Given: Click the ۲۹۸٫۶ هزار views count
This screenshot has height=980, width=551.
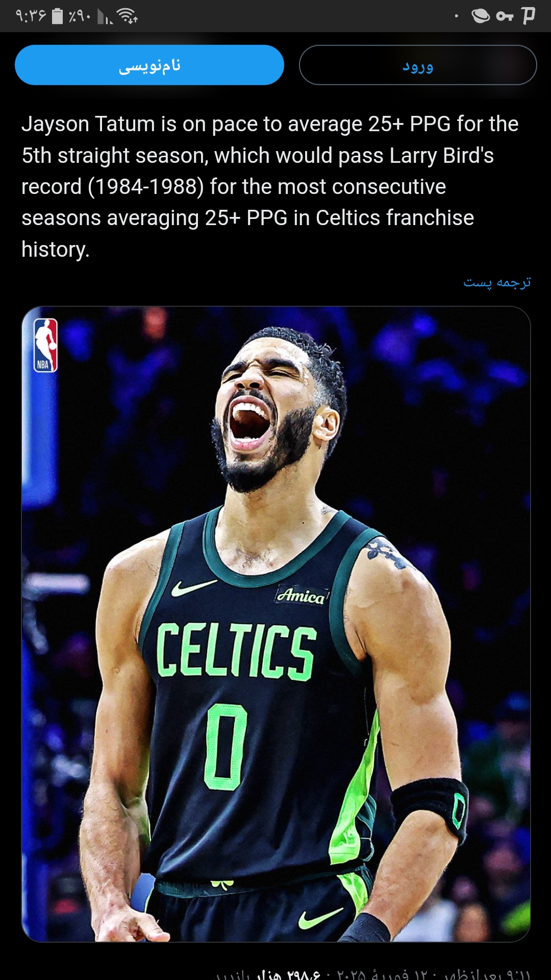Looking at the screenshot, I should (x=289, y=974).
